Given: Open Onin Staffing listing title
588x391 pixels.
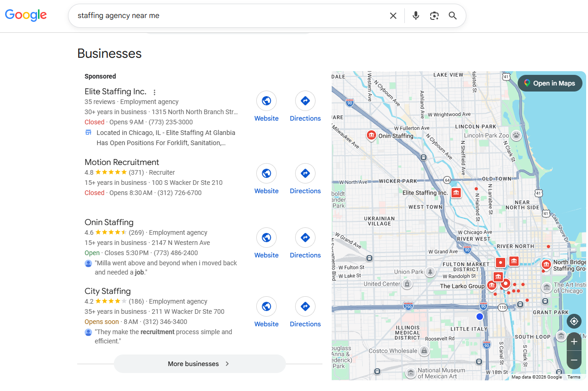Looking at the screenshot, I should click(x=109, y=222).
